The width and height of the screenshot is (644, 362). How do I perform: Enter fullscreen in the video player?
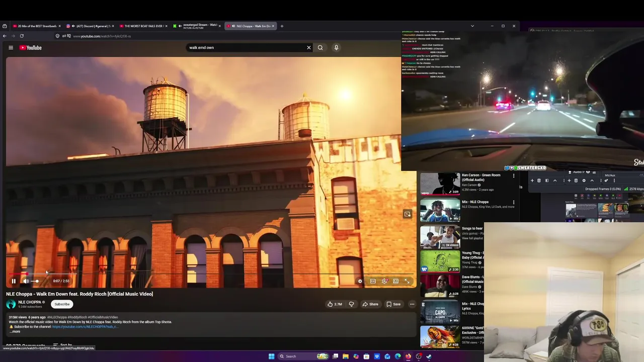pos(407,281)
